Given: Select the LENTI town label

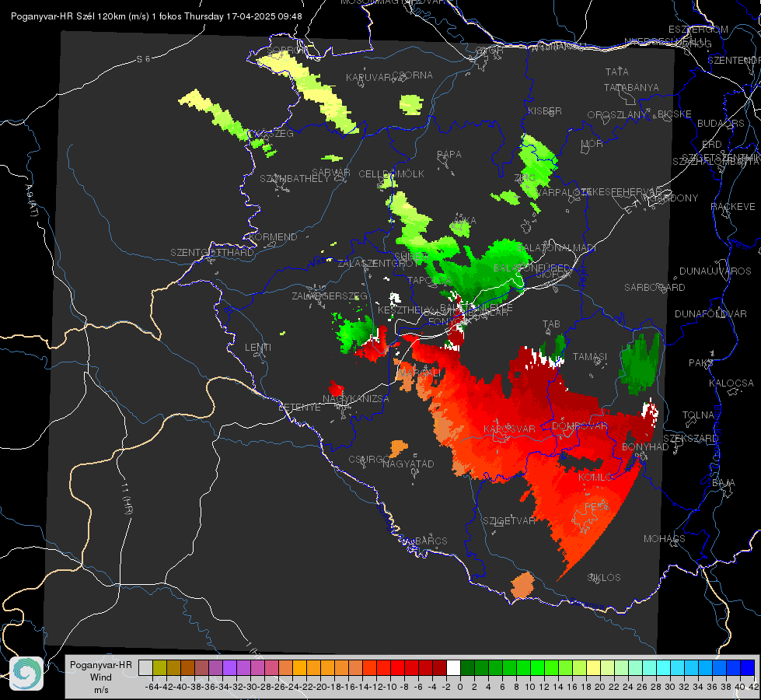Looking at the screenshot, I should tap(258, 348).
